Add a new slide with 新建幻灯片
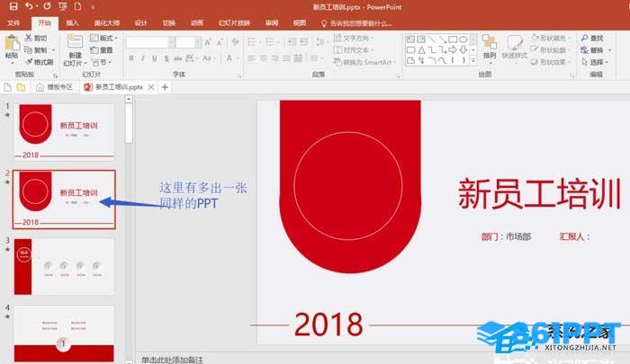This screenshot has width=630, height=364. (75, 51)
